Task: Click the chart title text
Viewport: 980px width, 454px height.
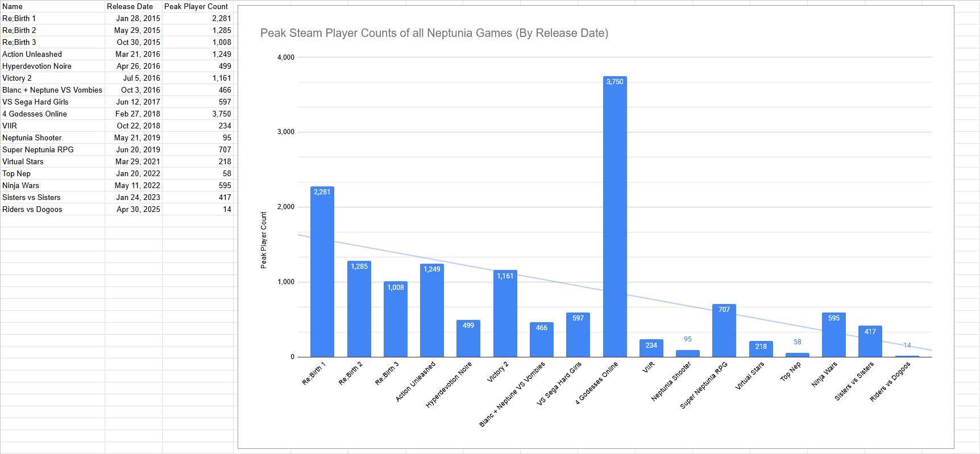Action: point(434,33)
